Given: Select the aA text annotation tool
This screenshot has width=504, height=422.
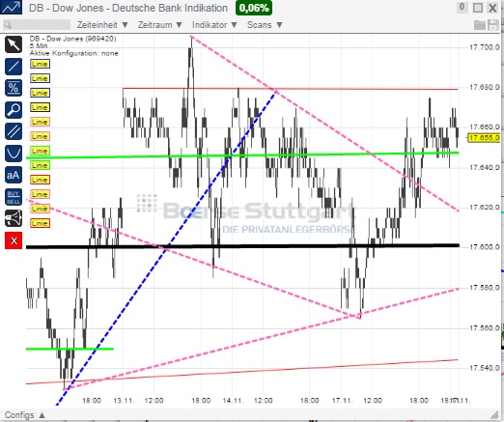Looking at the screenshot, I should [14, 175].
